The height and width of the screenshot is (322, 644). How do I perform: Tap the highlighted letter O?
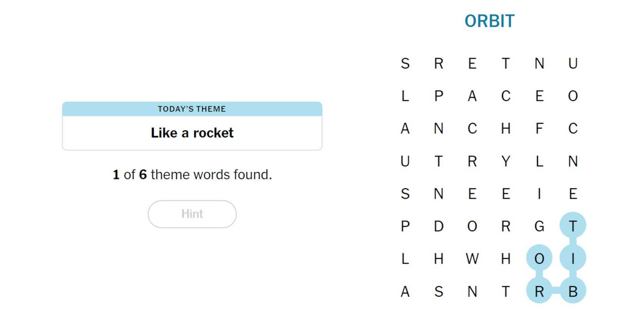[539, 258]
